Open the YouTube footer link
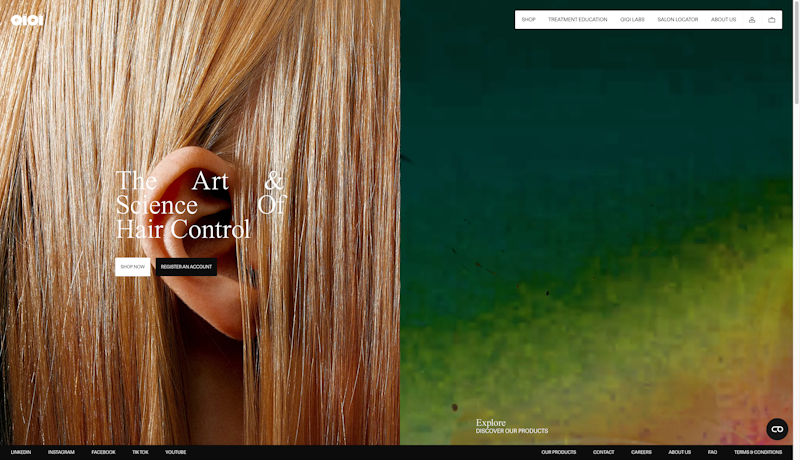 [x=176, y=452]
